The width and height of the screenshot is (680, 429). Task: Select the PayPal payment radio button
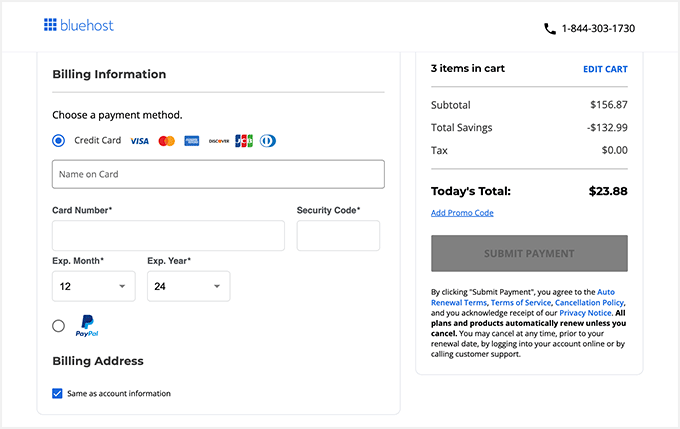(x=58, y=325)
